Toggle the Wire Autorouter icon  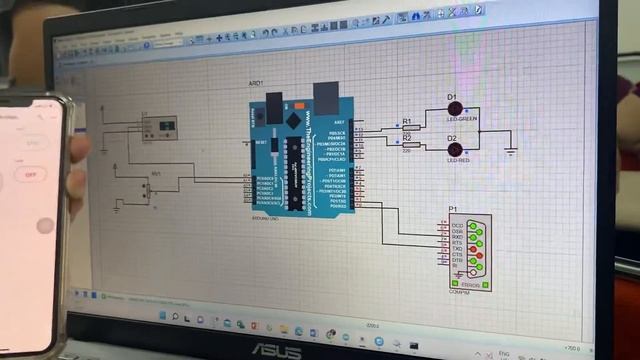click(403, 18)
